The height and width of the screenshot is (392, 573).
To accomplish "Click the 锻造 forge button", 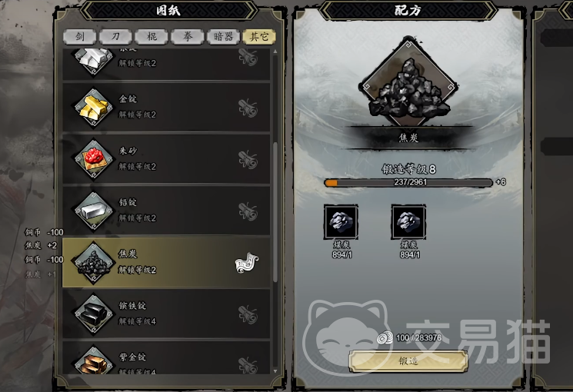I will (x=408, y=361).
